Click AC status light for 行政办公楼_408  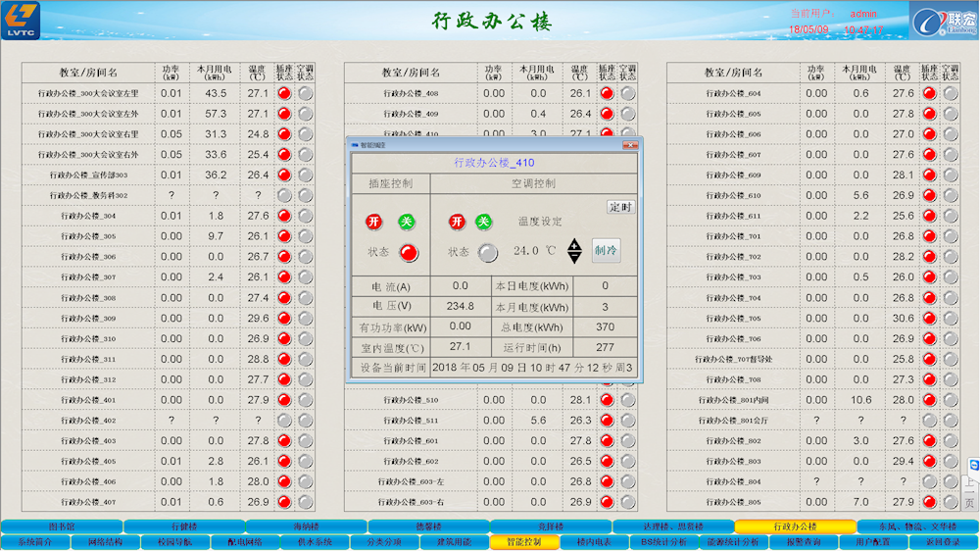(628, 93)
